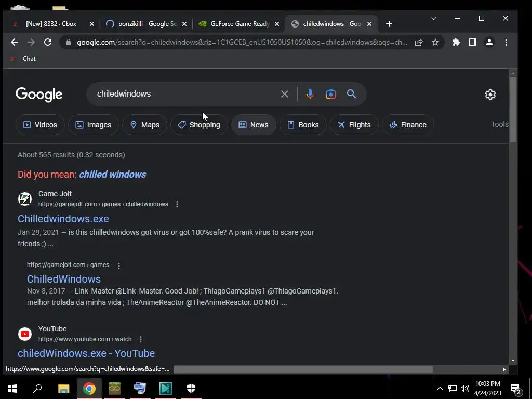Click the scroll-down arrow of the page
Screen dimensions: 532x399
[513, 361]
